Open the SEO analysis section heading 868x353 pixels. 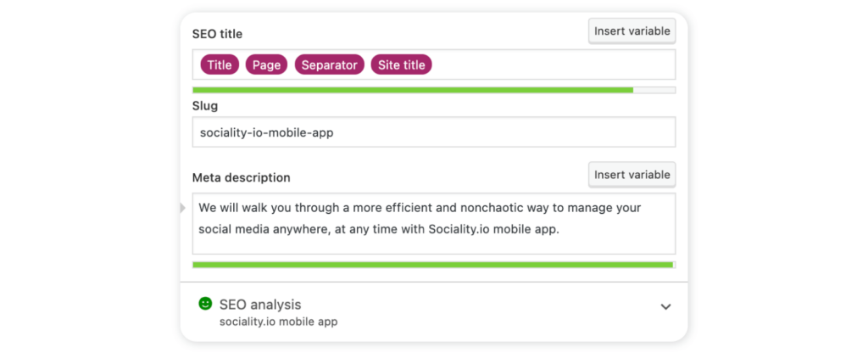click(x=260, y=305)
